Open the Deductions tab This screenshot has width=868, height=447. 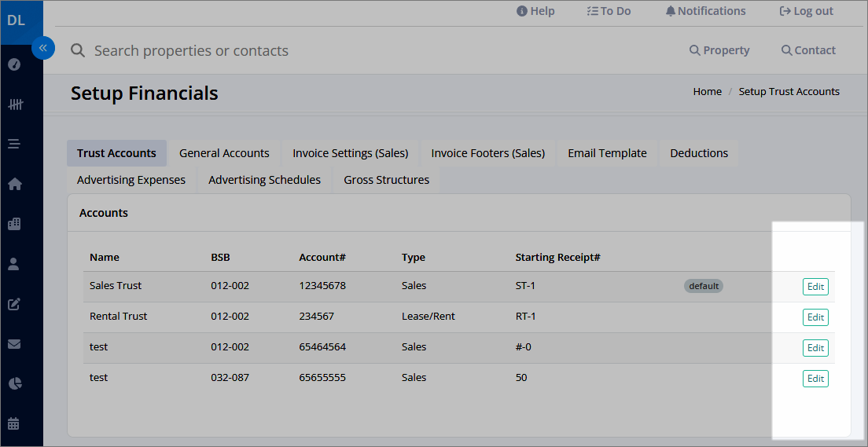click(x=699, y=153)
